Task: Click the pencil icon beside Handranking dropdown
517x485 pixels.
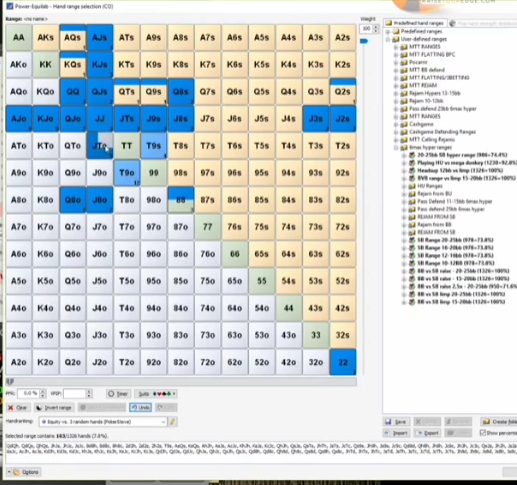Action: [172, 422]
